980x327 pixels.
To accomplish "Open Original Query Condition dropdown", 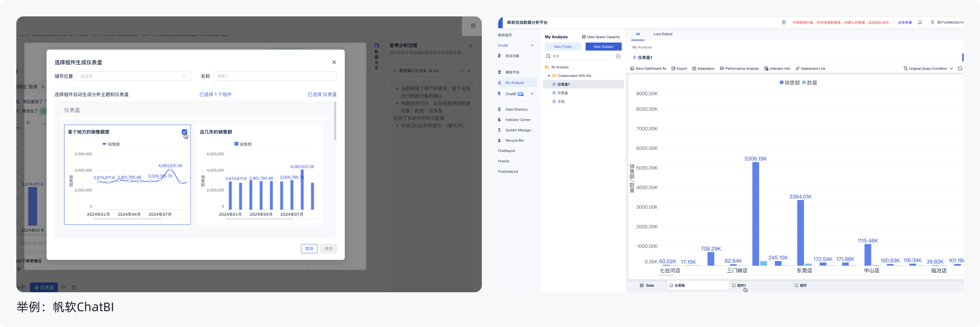I will point(928,68).
